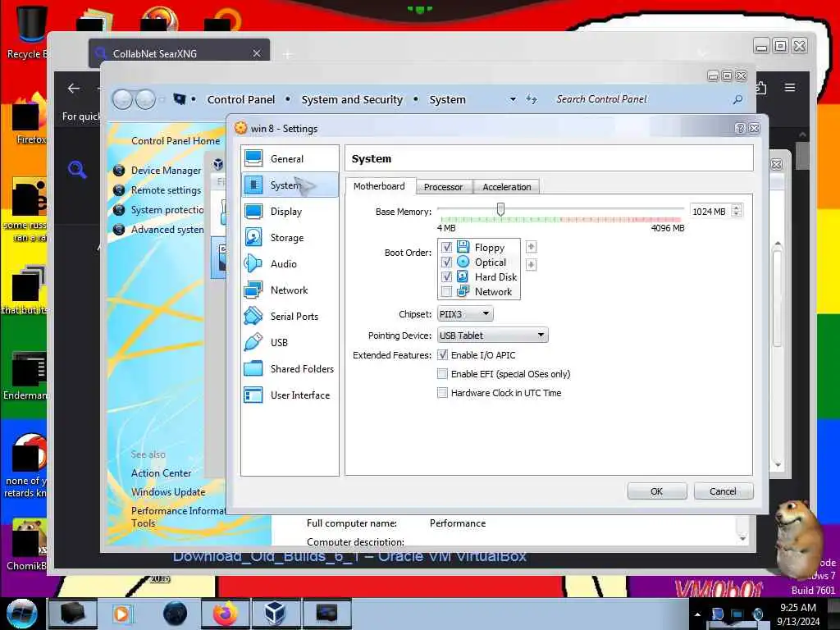Open Remote settings link

click(166, 190)
